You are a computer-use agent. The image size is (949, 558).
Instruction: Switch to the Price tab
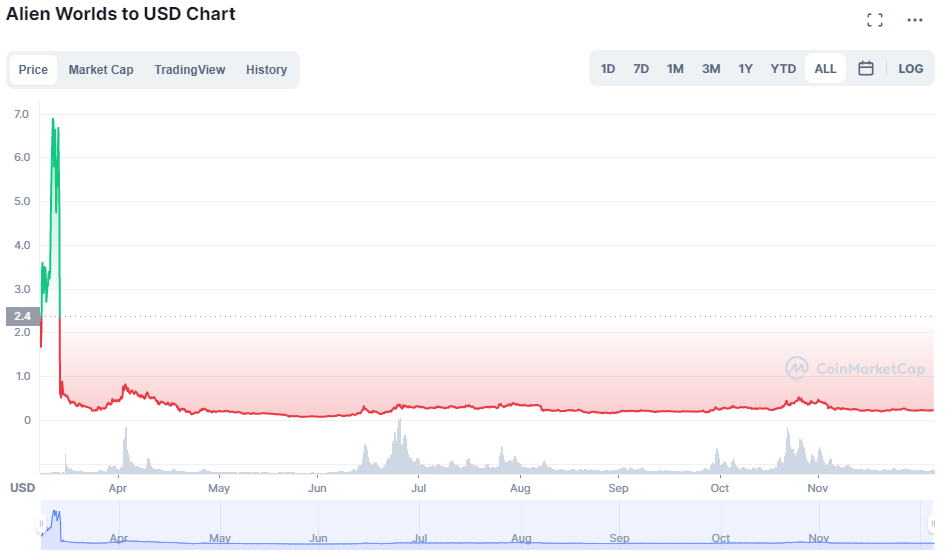(x=33, y=70)
